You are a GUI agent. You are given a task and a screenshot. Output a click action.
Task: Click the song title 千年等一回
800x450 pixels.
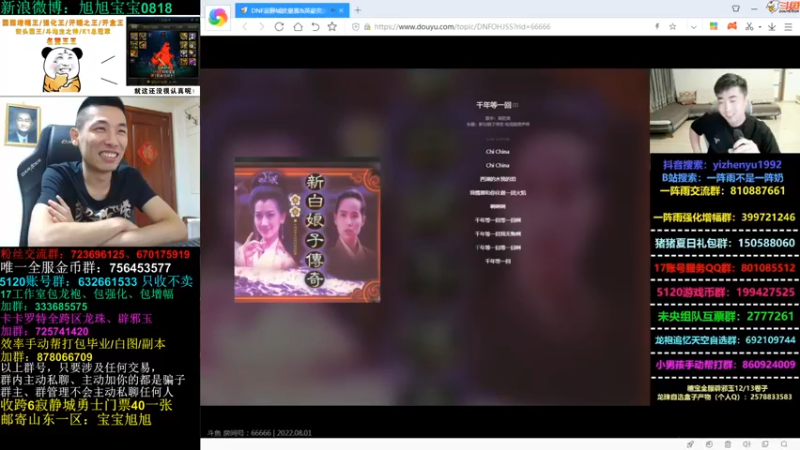pos(494,105)
